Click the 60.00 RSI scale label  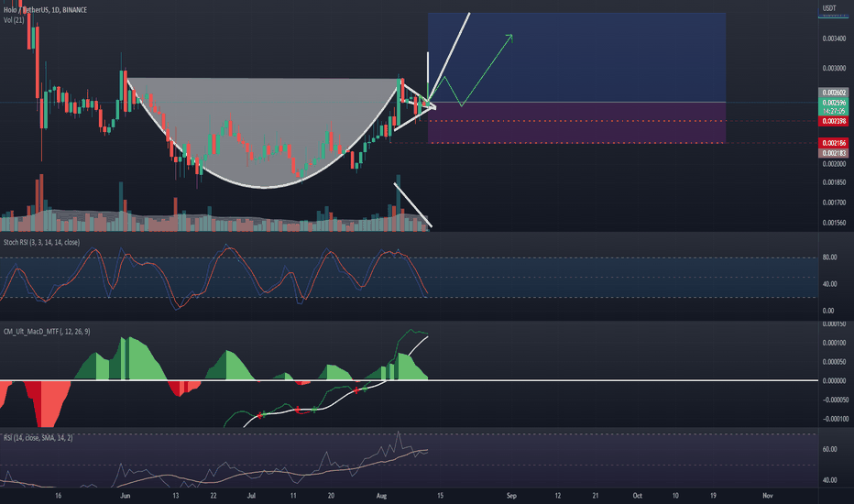coord(829,450)
